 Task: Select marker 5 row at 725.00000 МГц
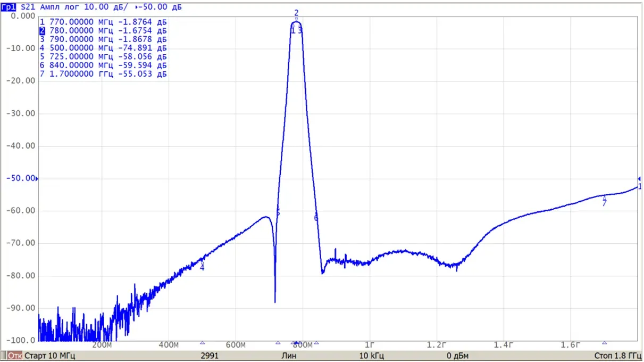pyautogui.click(x=103, y=56)
